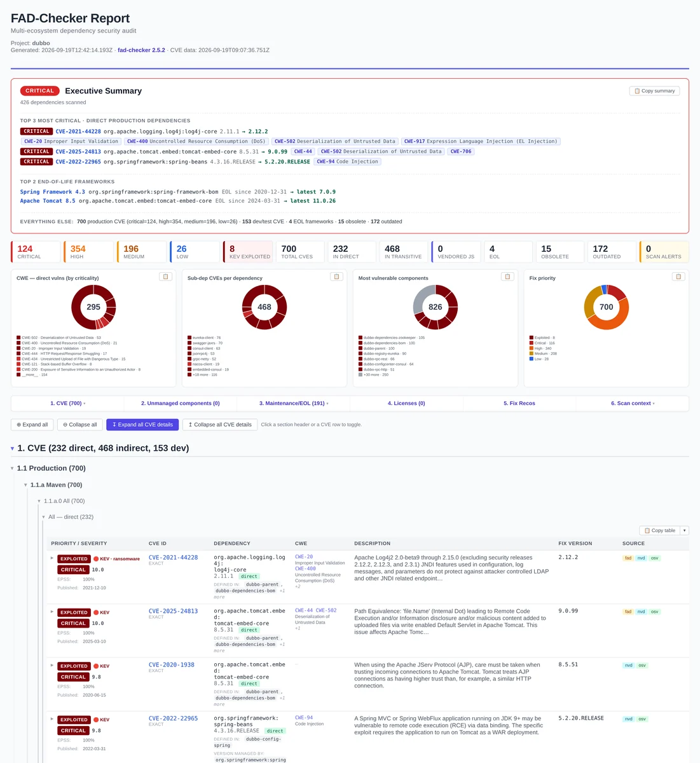Click the 8 KEV EXPLOITED stat card
The width and height of the screenshot is (700, 763).
click(248, 252)
